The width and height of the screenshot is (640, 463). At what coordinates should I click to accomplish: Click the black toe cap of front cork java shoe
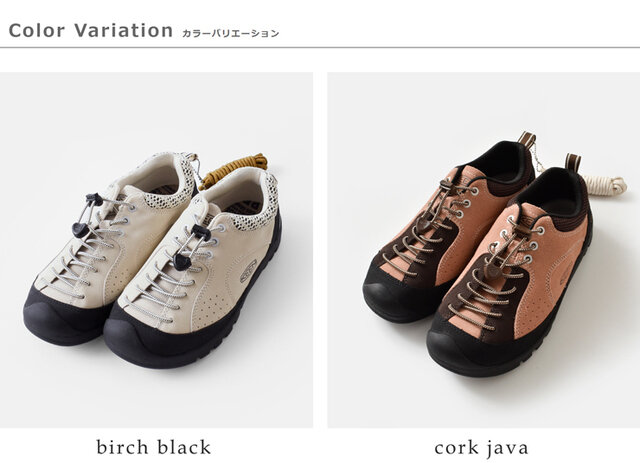pyautogui.click(x=453, y=346)
